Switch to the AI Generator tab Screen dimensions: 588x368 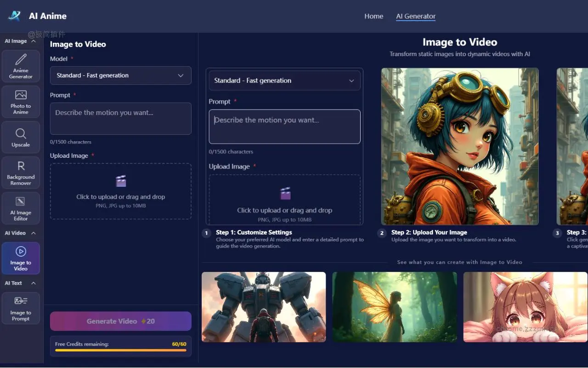415,16
